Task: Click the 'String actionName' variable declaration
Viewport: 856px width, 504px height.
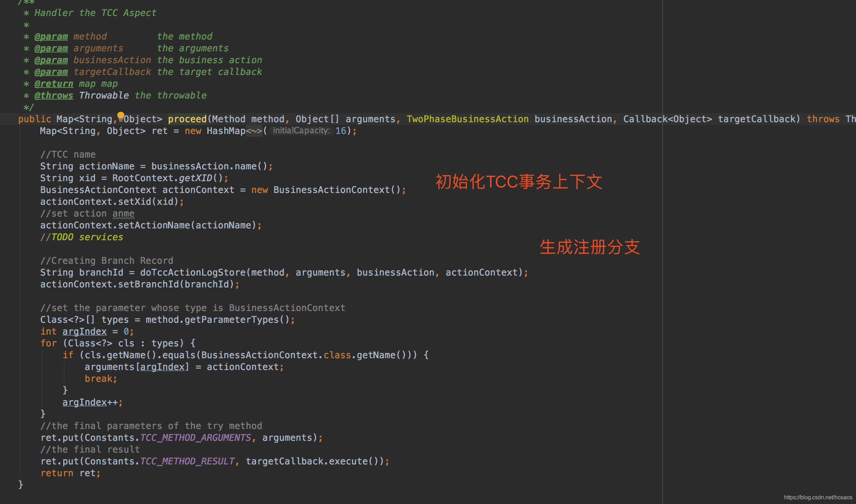Action: (x=87, y=166)
